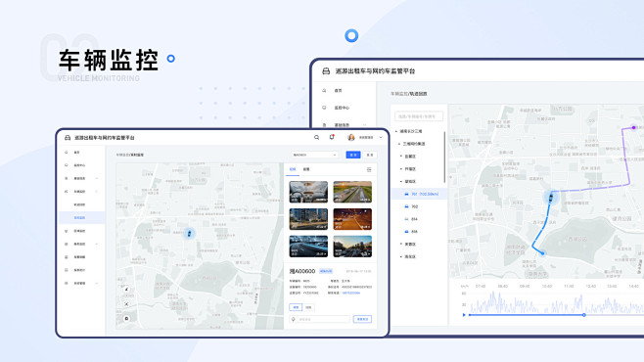Image resolution: width=644 pixels, height=362 pixels.
Task: Click the white reset button beside the blue button
Action: point(370,155)
